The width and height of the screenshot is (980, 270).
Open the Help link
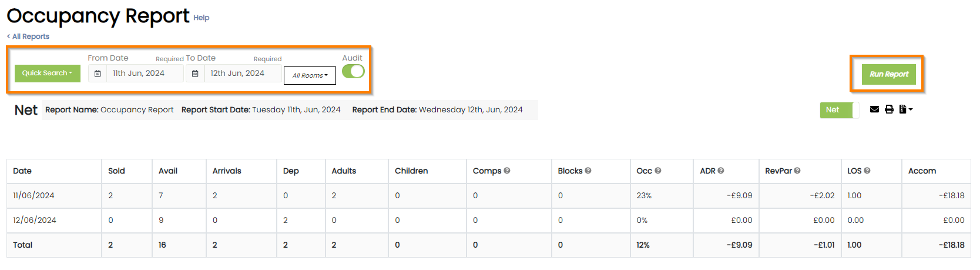(202, 18)
